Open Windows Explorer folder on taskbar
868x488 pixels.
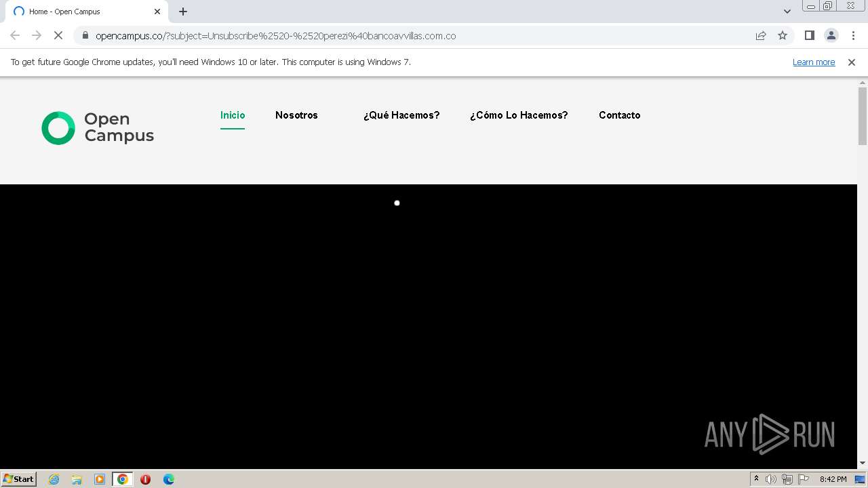(77, 479)
